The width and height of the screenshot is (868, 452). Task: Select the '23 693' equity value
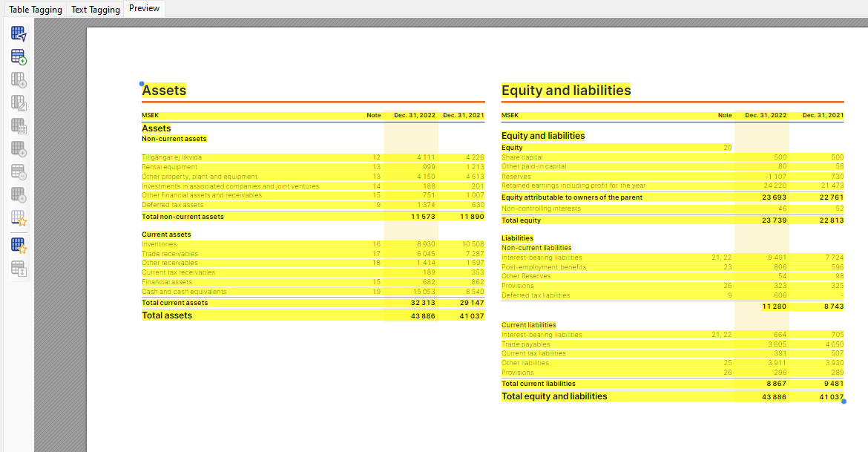point(774,197)
